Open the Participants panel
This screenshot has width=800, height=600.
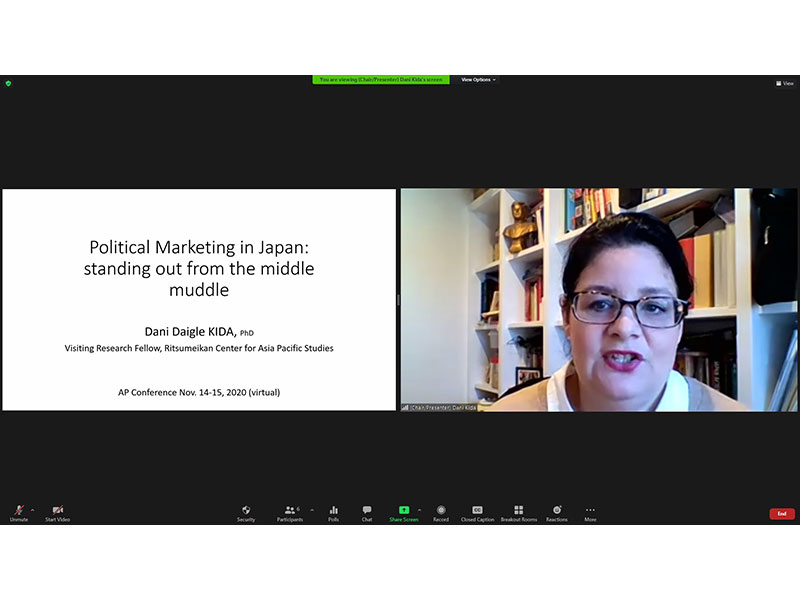click(289, 512)
